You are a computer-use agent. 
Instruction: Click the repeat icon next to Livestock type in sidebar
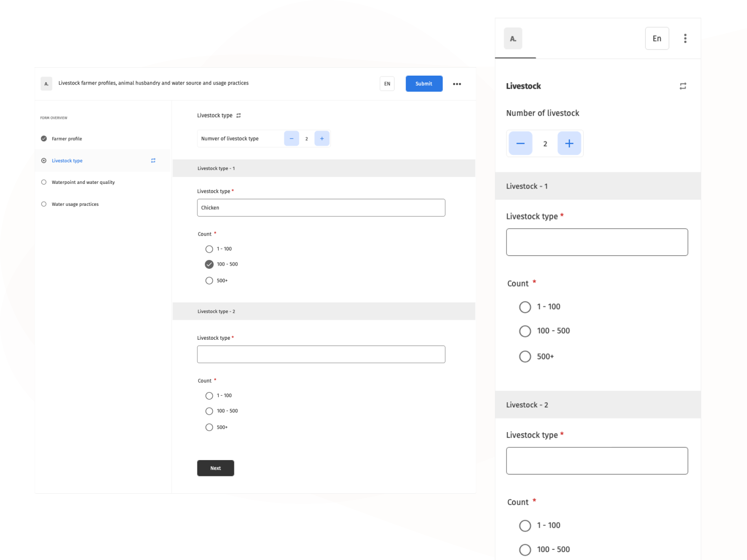point(153,161)
